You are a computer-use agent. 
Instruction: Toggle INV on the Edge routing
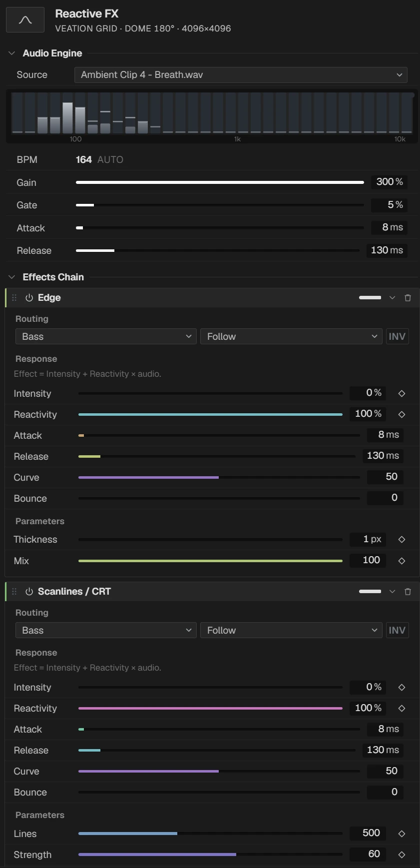397,336
